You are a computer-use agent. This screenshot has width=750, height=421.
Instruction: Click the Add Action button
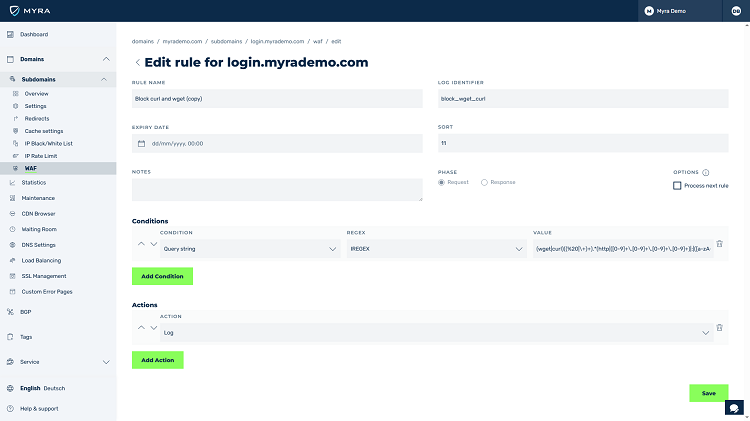click(157, 360)
